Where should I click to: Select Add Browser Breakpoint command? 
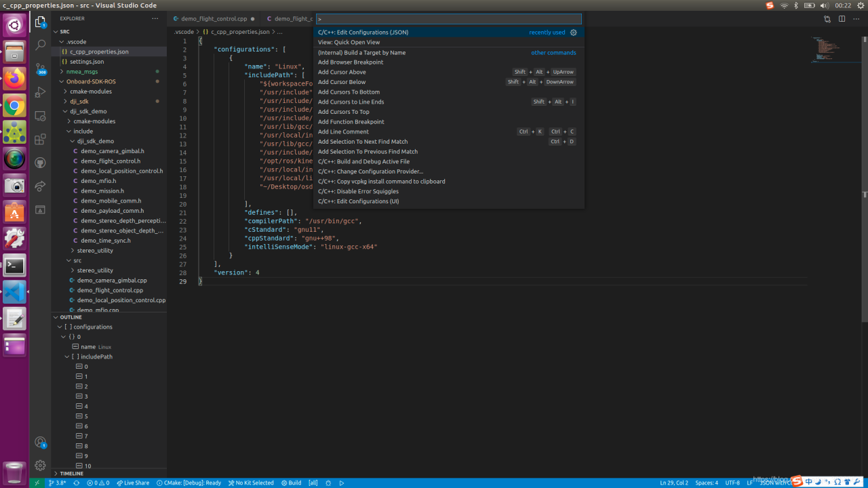tap(448, 62)
